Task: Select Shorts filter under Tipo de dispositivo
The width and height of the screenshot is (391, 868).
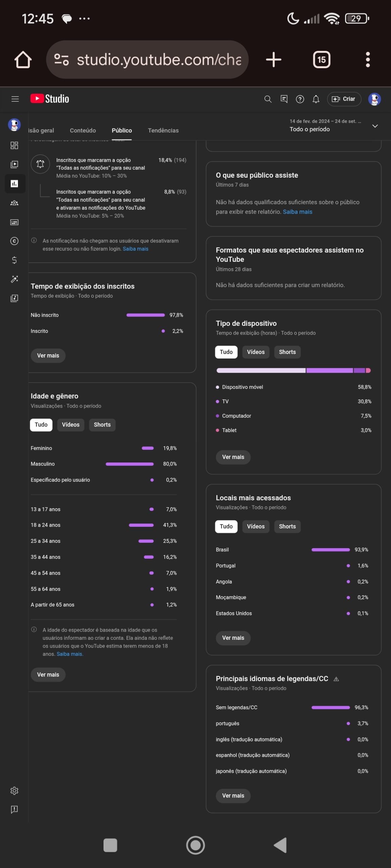Action: [287, 352]
